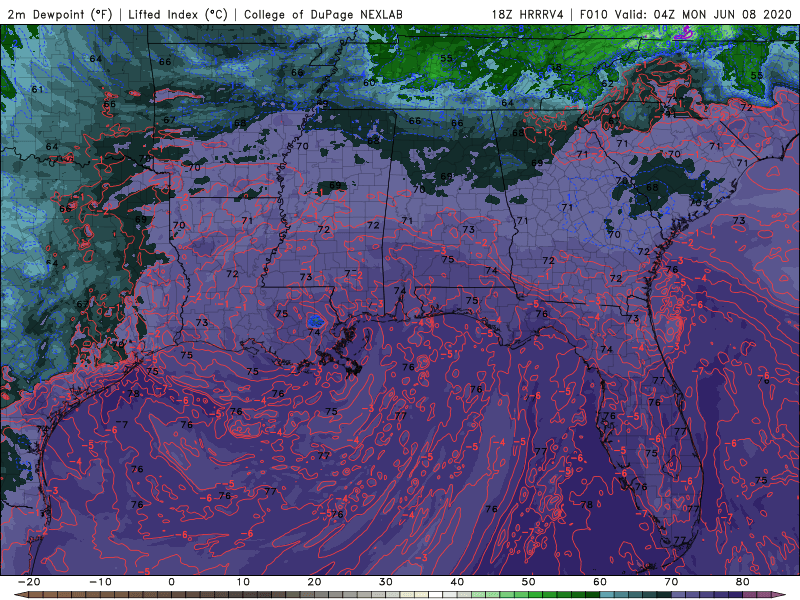Click the '80' color scale label
This screenshot has width=800, height=600.
point(743,582)
